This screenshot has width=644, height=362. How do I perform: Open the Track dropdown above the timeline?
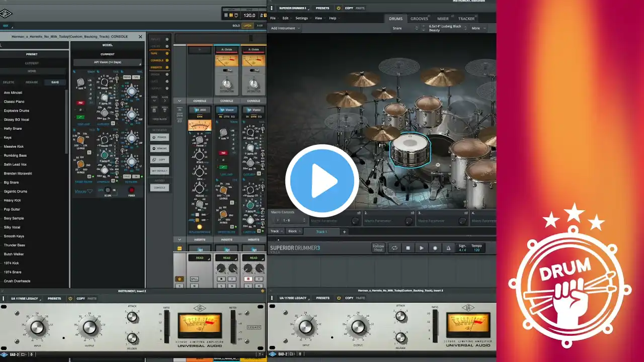pos(276,231)
